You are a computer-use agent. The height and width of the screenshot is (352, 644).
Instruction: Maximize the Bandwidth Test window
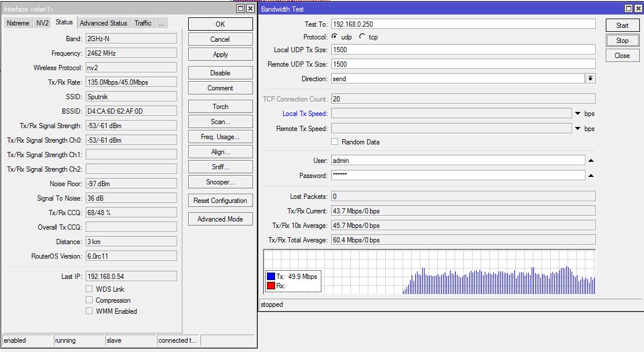click(629, 9)
